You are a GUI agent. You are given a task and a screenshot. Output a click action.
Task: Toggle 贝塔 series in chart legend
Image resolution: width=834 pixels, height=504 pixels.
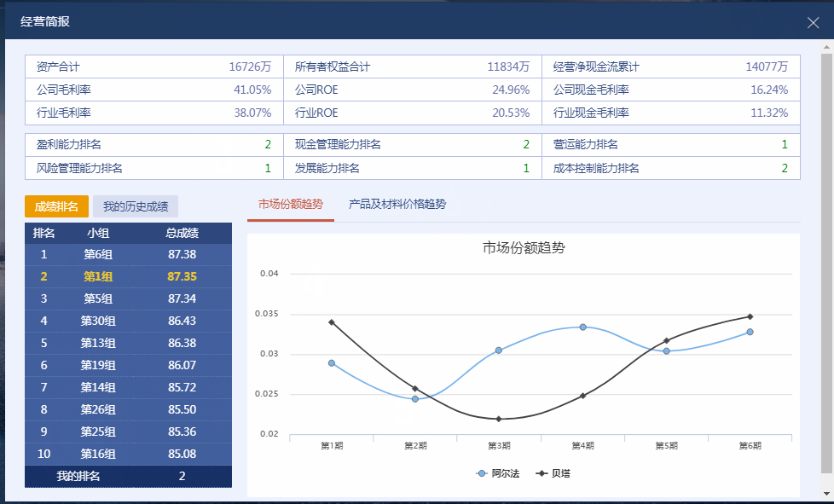(553, 473)
